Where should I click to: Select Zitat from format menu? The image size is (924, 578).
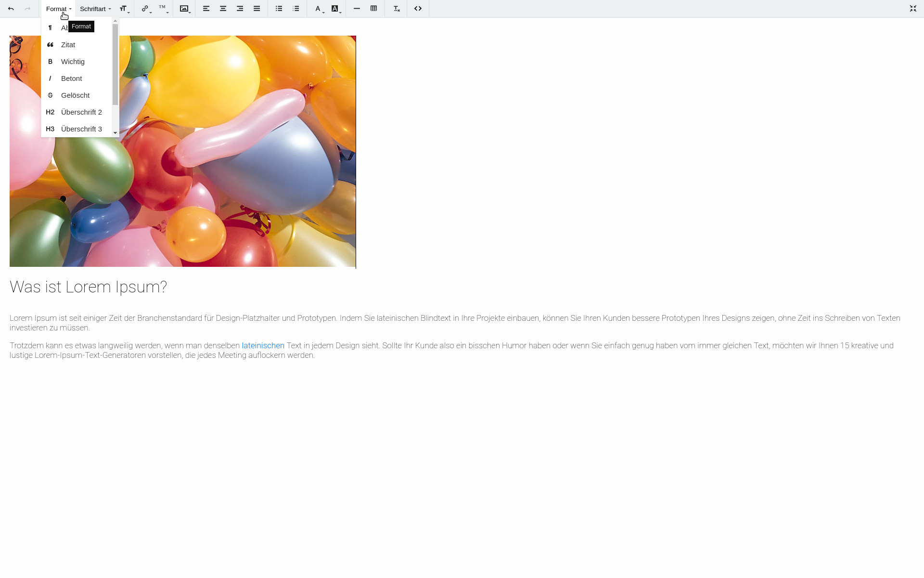[x=68, y=45]
